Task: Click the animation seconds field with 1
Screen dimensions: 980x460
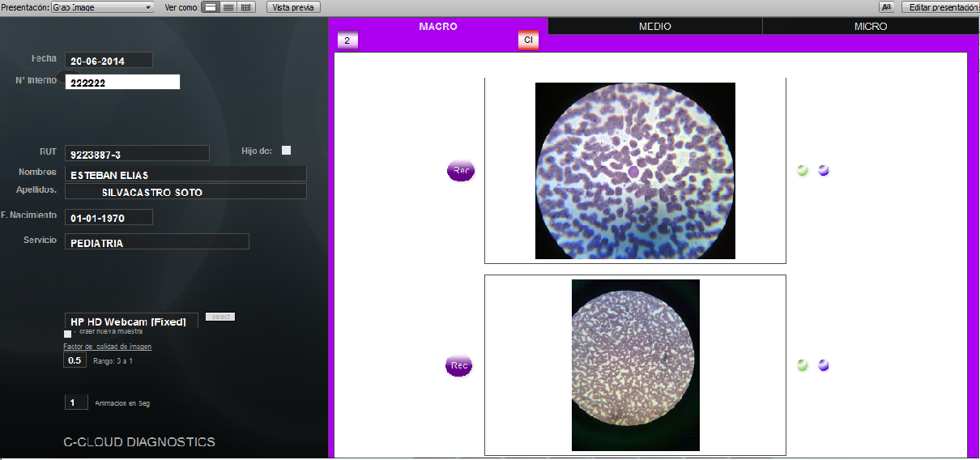Action: pos(76,402)
